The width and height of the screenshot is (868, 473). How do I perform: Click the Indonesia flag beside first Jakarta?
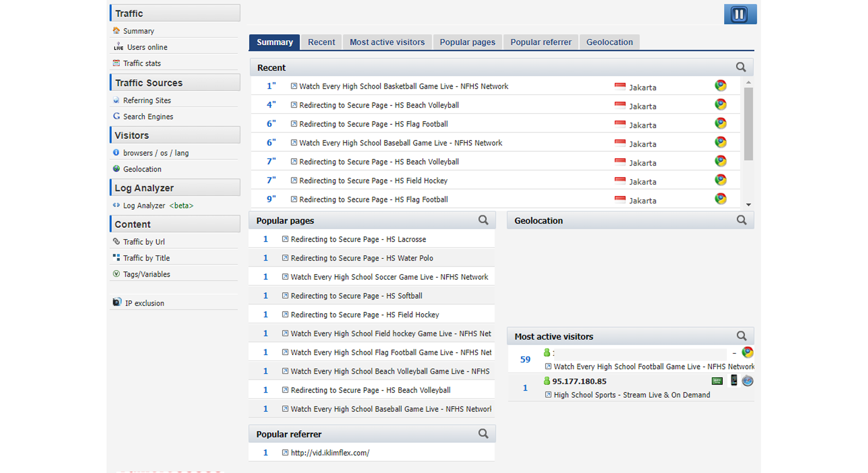[620, 86]
